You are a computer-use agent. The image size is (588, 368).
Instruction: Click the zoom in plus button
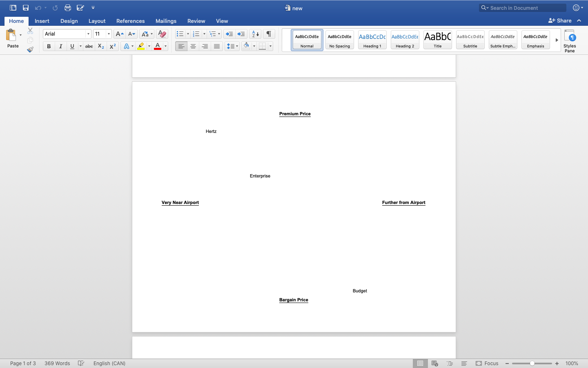557,363
